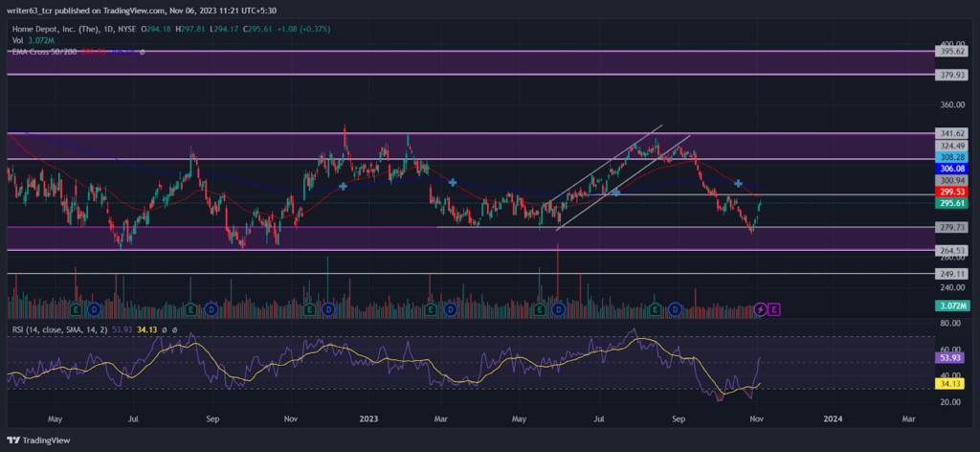Open the March 2023 dividend D marker
This screenshot has height=452, width=980.
click(x=450, y=309)
